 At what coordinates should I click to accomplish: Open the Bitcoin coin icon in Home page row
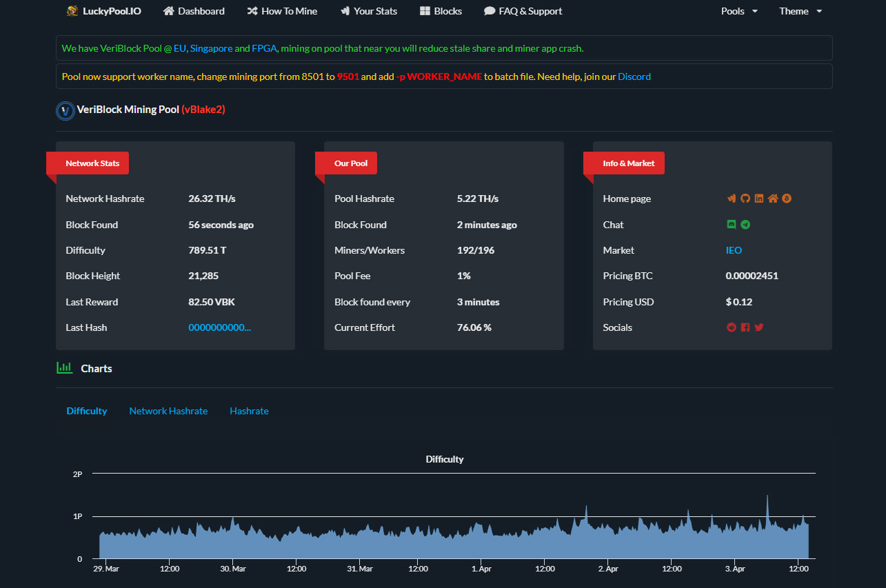787,199
